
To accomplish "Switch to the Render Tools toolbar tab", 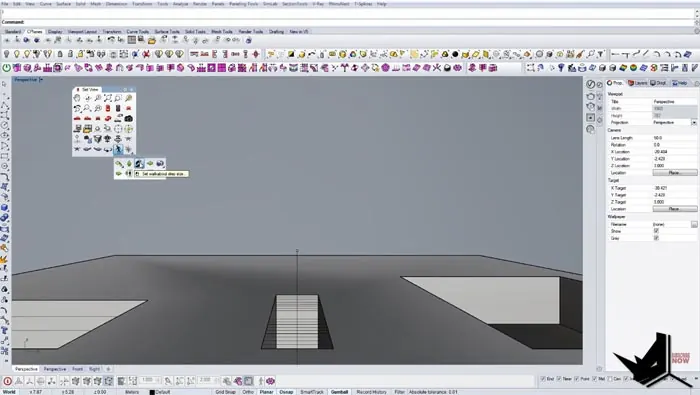I will pos(250,32).
